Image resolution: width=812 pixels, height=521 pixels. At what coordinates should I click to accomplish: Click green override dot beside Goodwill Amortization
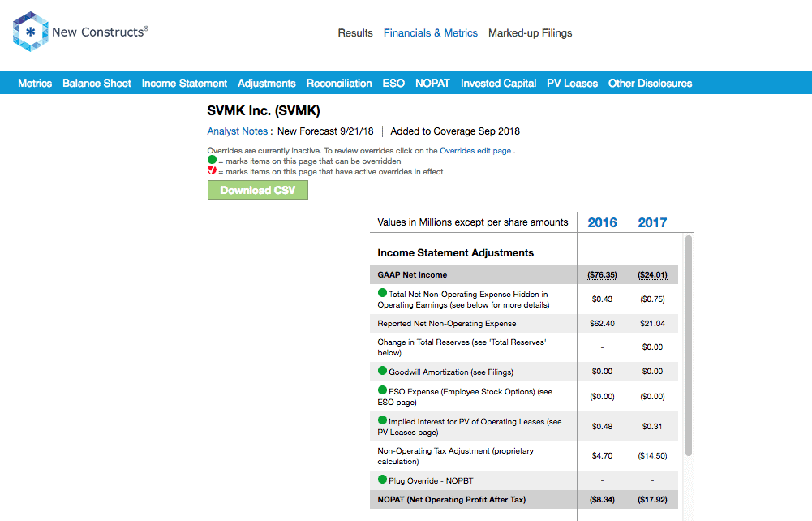[382, 371]
